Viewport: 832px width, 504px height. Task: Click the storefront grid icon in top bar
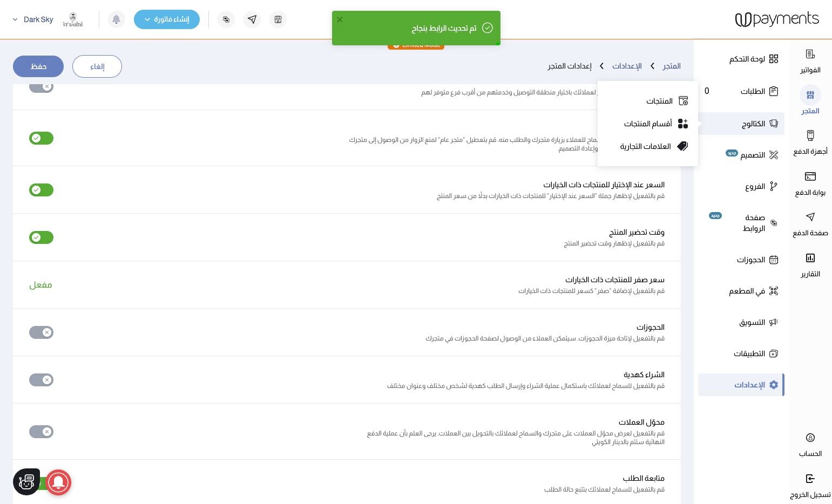click(x=278, y=19)
